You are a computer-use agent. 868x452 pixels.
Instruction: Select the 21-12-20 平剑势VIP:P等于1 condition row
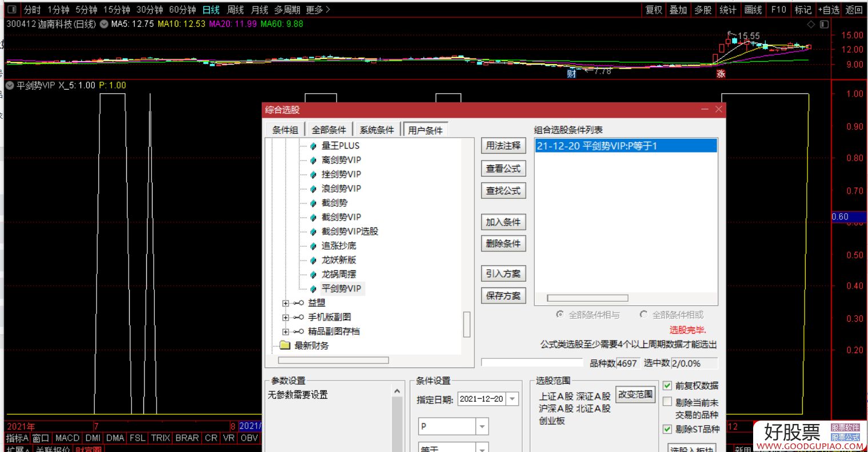coord(626,146)
